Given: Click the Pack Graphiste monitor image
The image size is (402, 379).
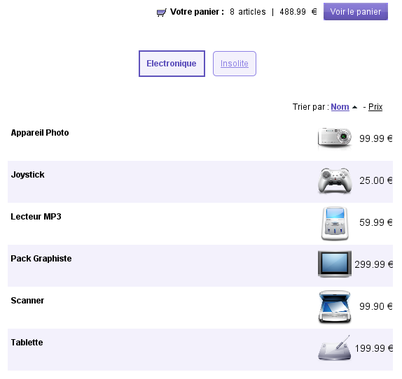Looking at the screenshot, I should [x=335, y=264].
